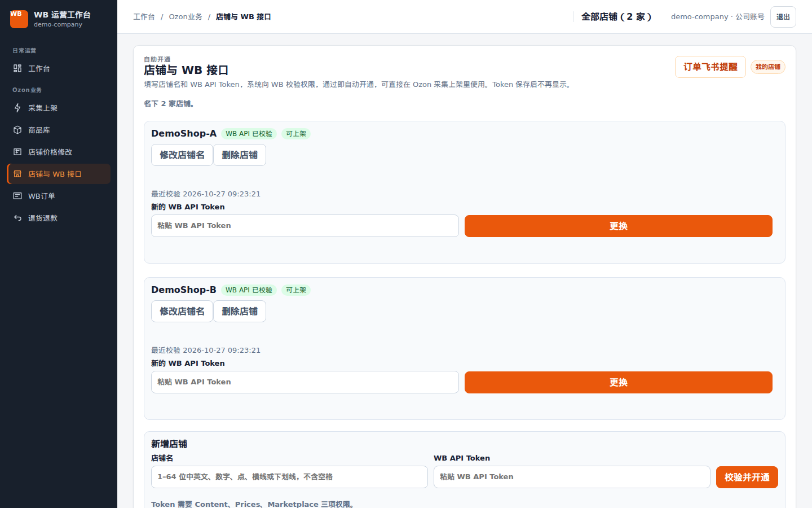Click 更换 button for DemoShop-A
Screen dimensions: 812x508
click(619, 226)
